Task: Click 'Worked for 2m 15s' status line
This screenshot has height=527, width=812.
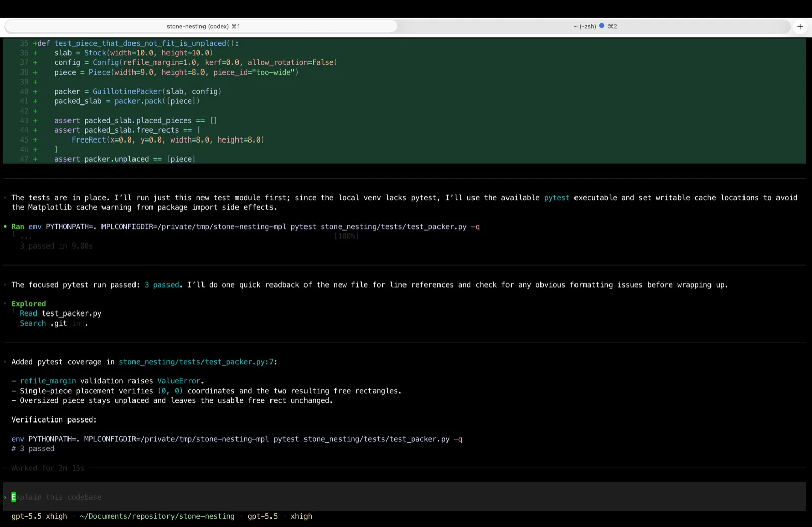Action: 48,468
